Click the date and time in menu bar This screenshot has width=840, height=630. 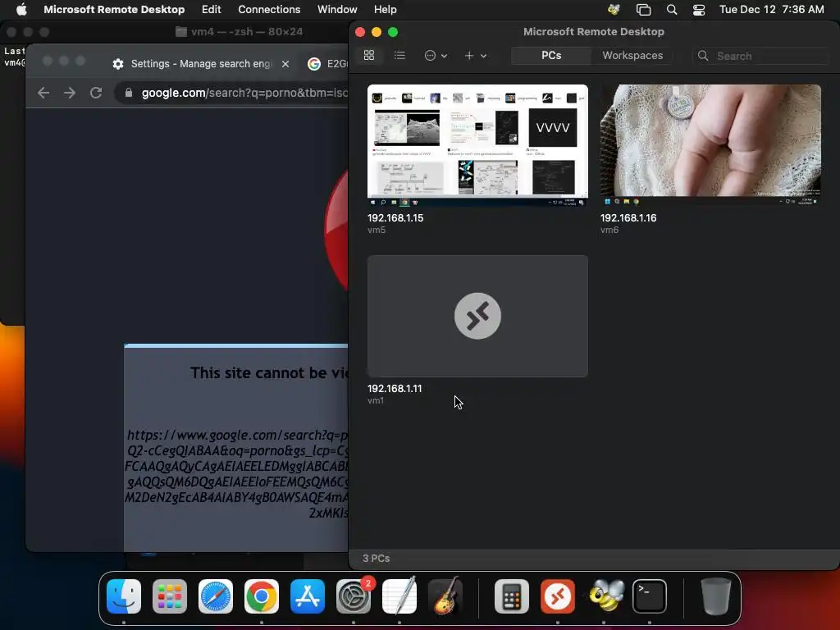(771, 9)
